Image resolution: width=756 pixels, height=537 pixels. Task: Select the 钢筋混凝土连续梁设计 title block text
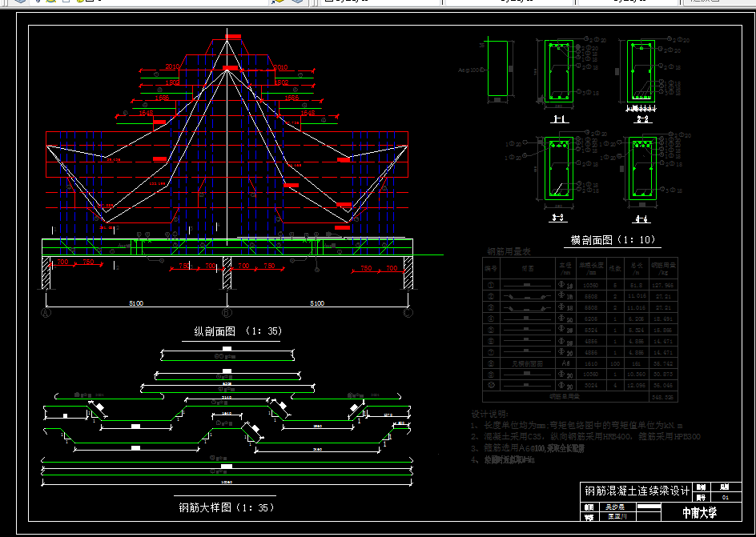coord(636,491)
